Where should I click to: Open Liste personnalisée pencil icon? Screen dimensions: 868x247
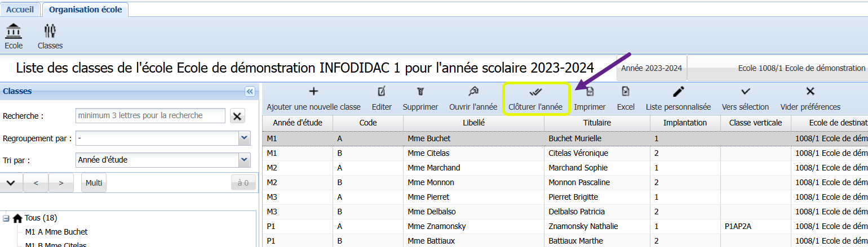click(x=678, y=92)
